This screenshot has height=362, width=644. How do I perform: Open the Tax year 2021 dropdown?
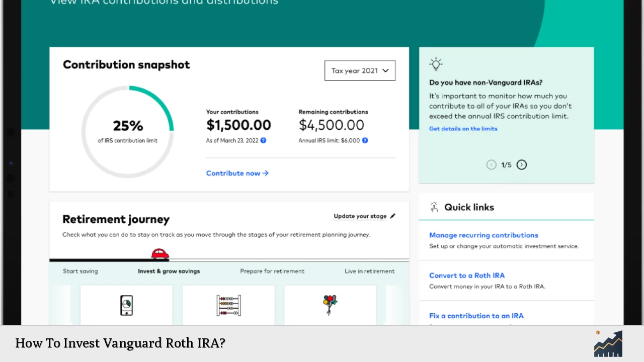point(360,70)
